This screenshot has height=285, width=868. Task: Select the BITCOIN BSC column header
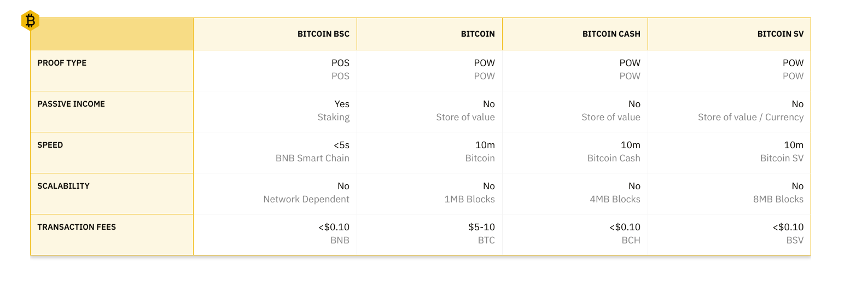pyautogui.click(x=323, y=34)
